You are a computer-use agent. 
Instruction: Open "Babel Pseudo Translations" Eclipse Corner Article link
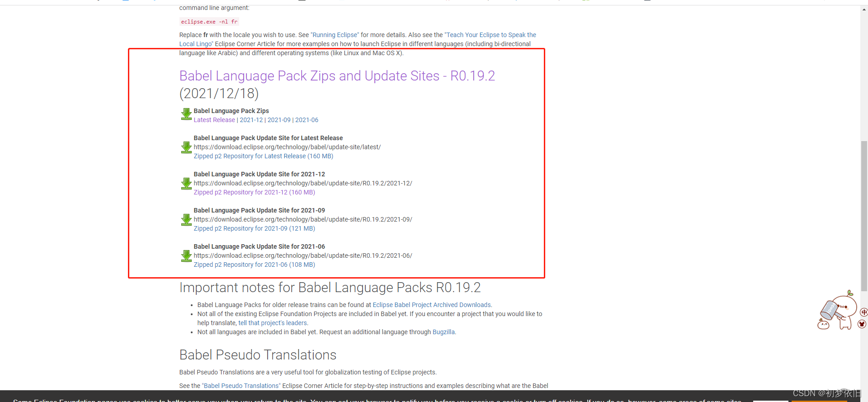[241, 386]
